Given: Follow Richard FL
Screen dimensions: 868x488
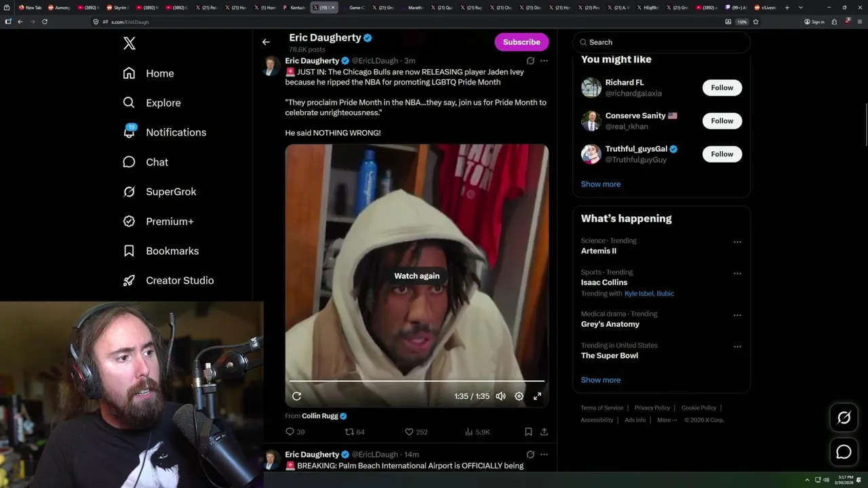Looking at the screenshot, I should (x=722, y=87).
